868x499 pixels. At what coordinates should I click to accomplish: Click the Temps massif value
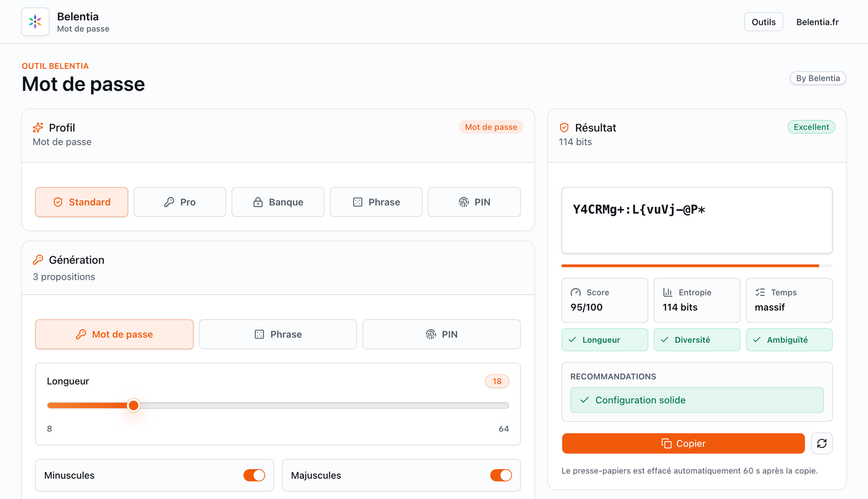pos(770,307)
